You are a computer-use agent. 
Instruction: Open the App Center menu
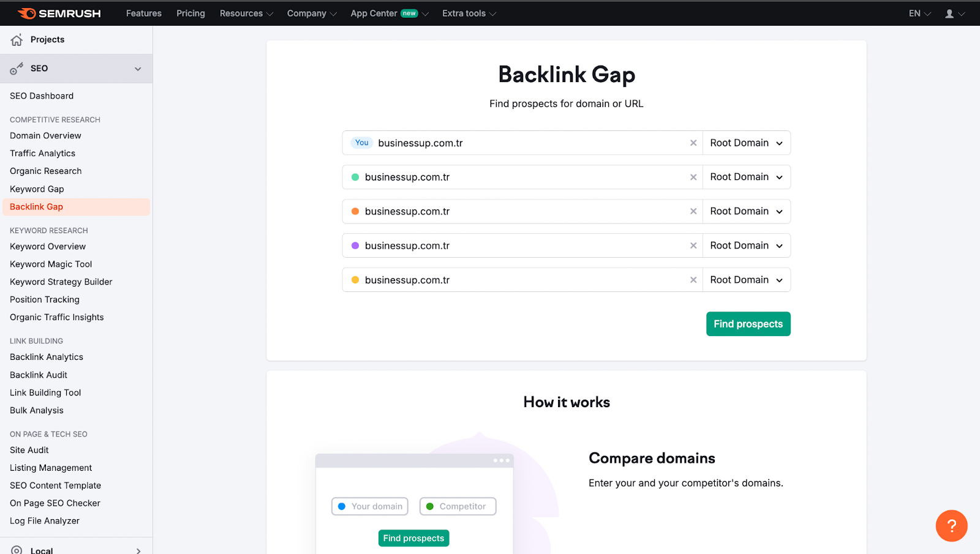point(390,13)
